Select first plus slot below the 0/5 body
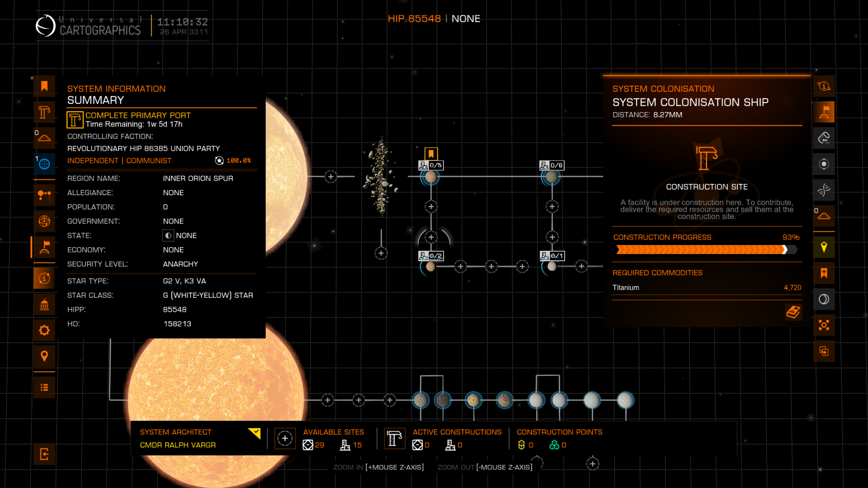The width and height of the screenshot is (868, 488). point(431,206)
